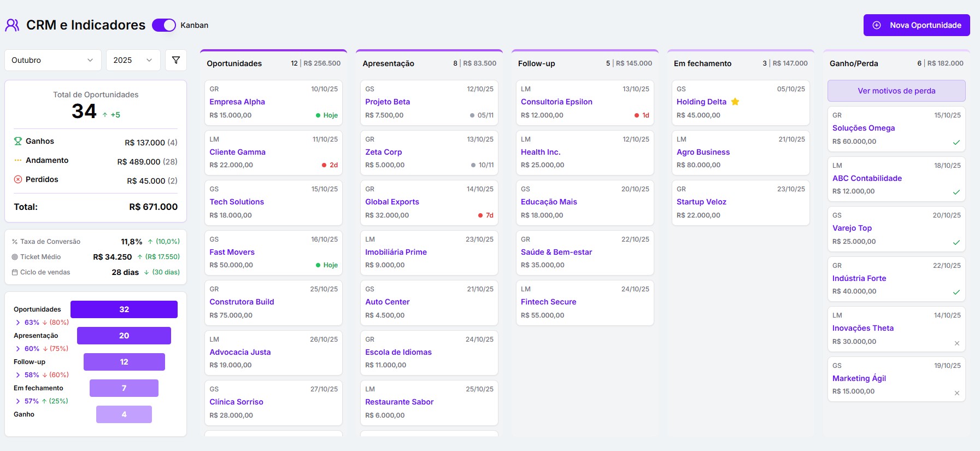The width and height of the screenshot is (980, 451).
Task: Expand the 57% row under Em fechamento
Action: click(18, 401)
